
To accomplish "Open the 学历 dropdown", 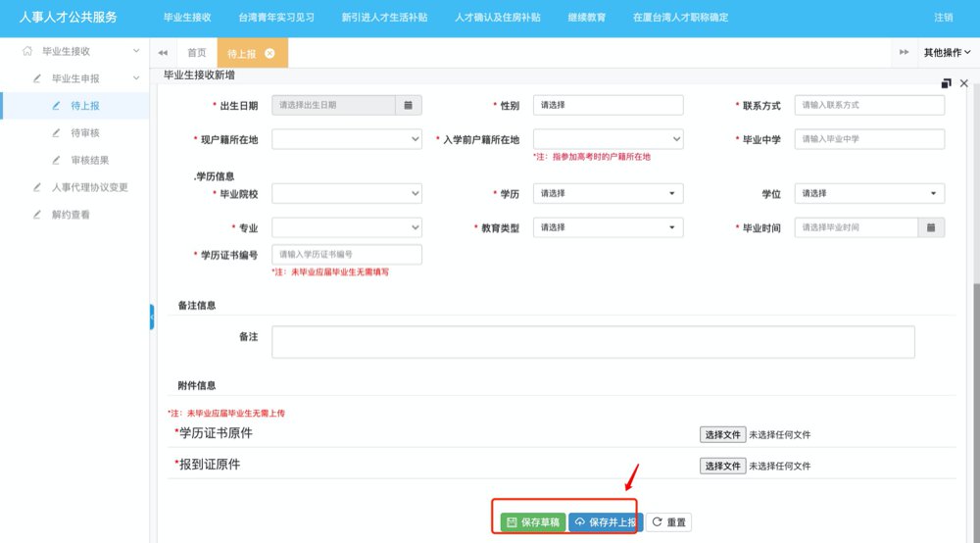I will (607, 194).
